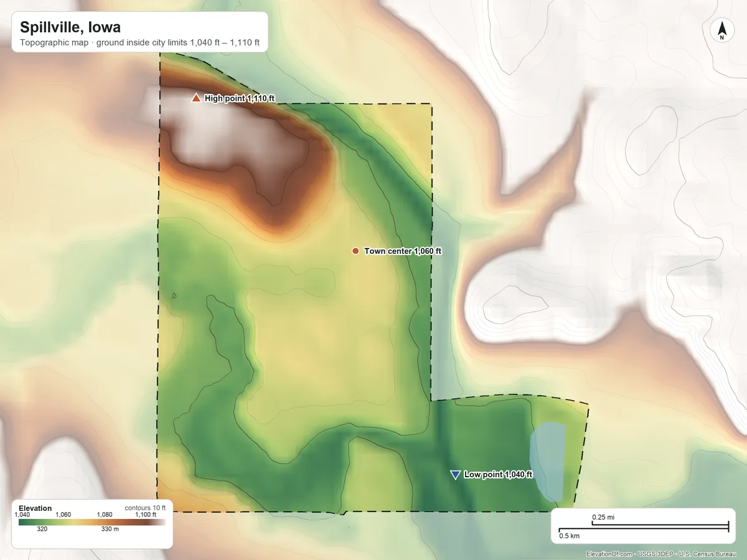Screen dimensions: 747x560
Task: Click the 'Town center 1,060 ft' label
Action: click(403, 251)
